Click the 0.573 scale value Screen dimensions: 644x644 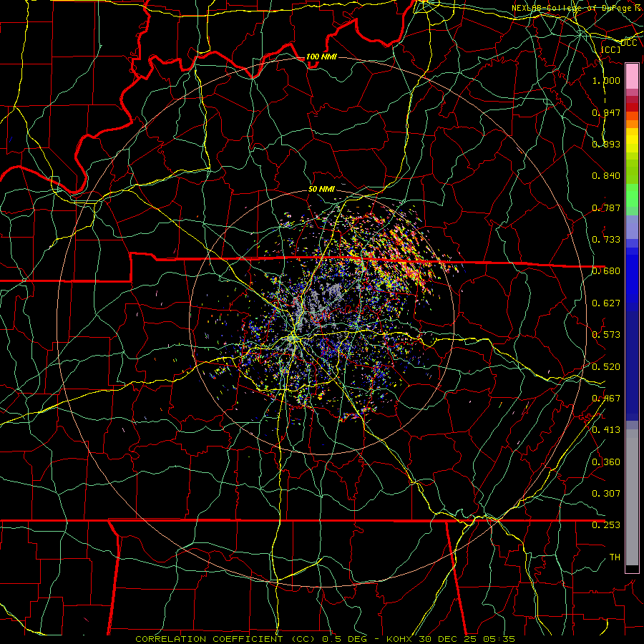(x=606, y=335)
